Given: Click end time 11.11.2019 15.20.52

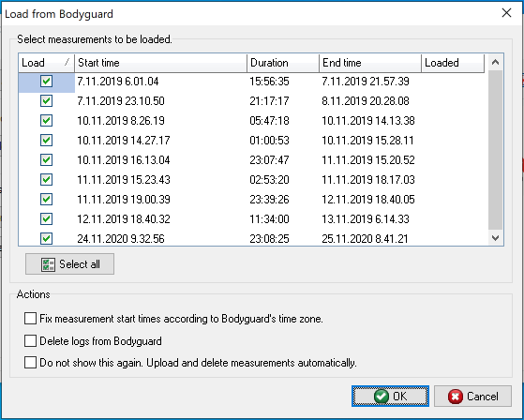Looking at the screenshot, I should coord(368,160).
